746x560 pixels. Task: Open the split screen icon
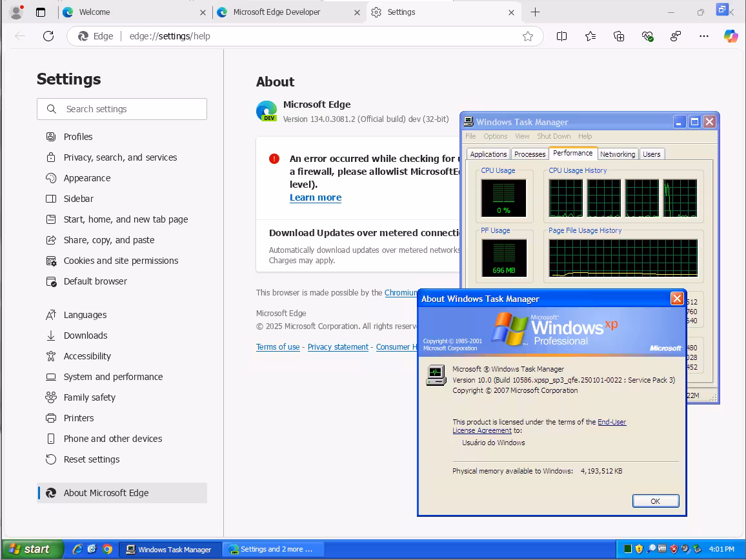[x=561, y=36]
